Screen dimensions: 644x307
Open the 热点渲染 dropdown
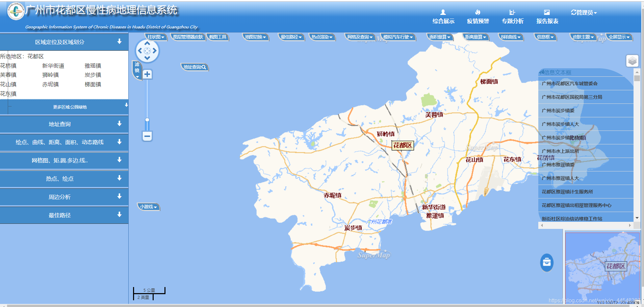tap(322, 37)
